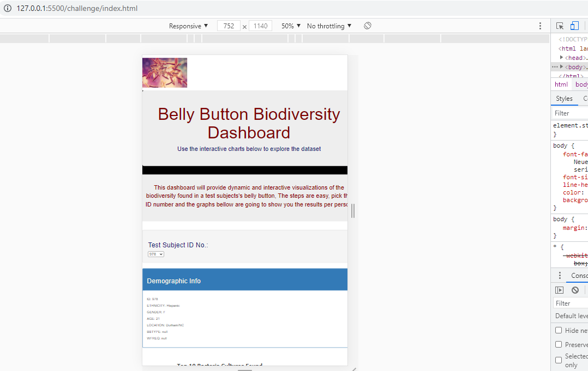Screen dimensions: 588x371
Task: Select the Console tab
Action: pos(580,275)
